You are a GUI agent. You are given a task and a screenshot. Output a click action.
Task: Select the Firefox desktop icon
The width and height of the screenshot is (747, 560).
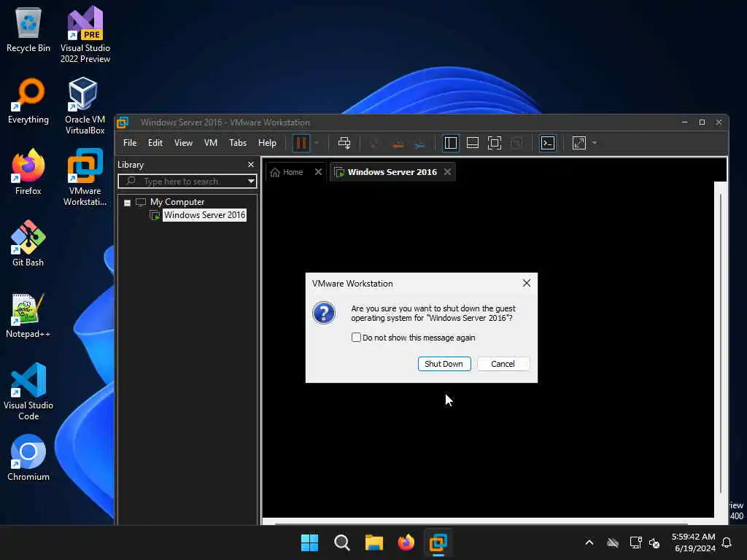click(x=28, y=172)
